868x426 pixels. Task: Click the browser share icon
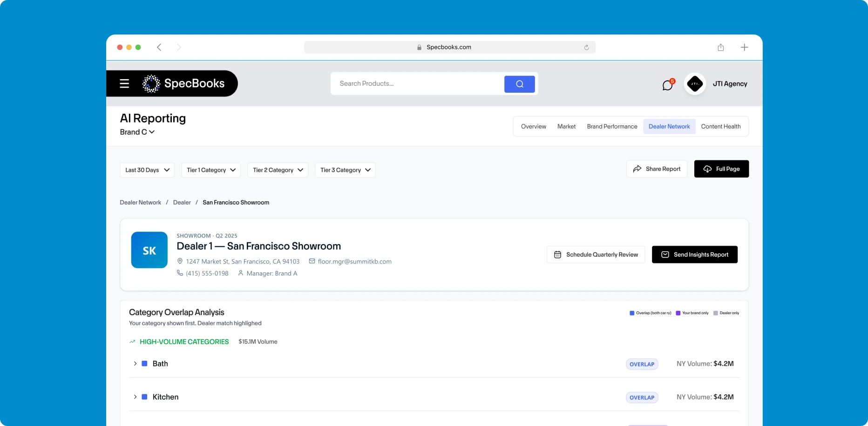click(x=721, y=47)
